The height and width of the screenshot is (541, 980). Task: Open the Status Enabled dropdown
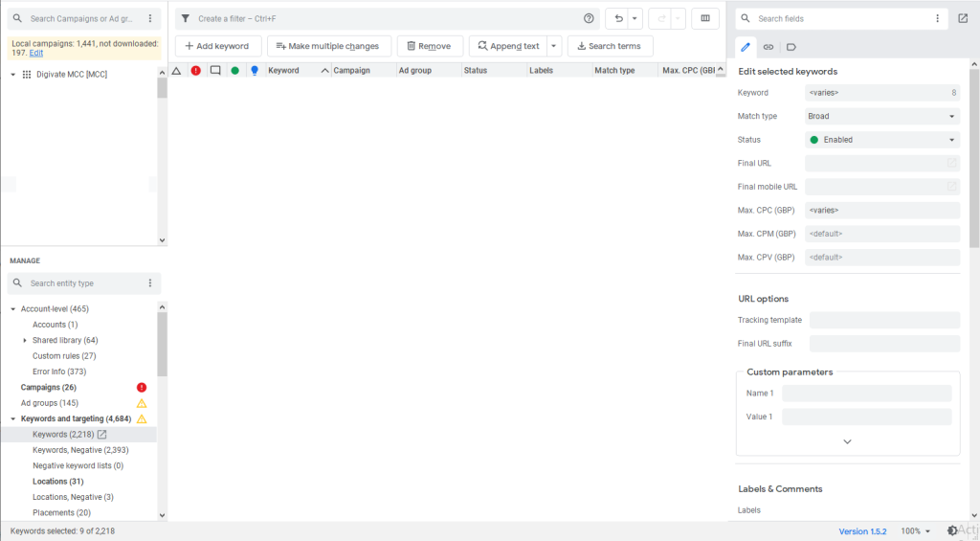[x=881, y=140]
